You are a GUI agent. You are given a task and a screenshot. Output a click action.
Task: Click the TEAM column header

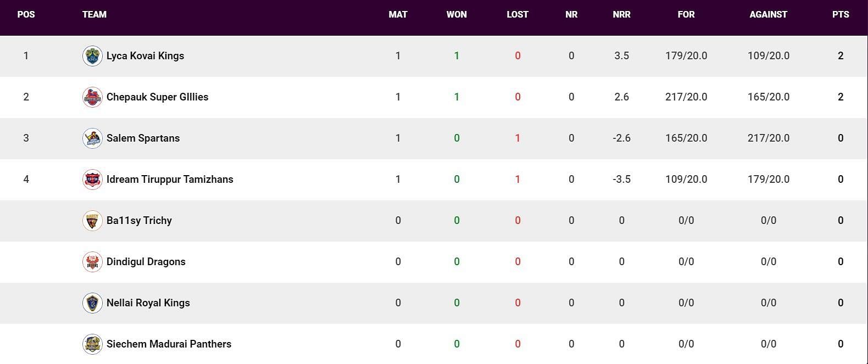94,14
